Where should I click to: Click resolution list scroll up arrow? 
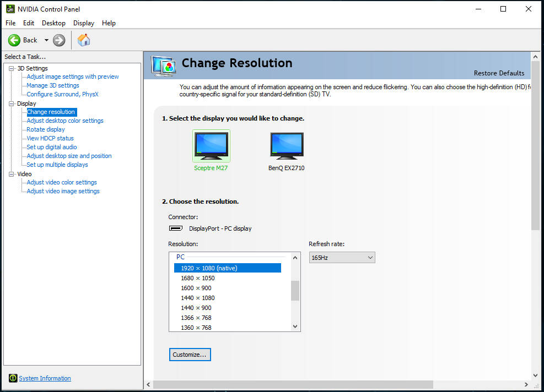295,258
